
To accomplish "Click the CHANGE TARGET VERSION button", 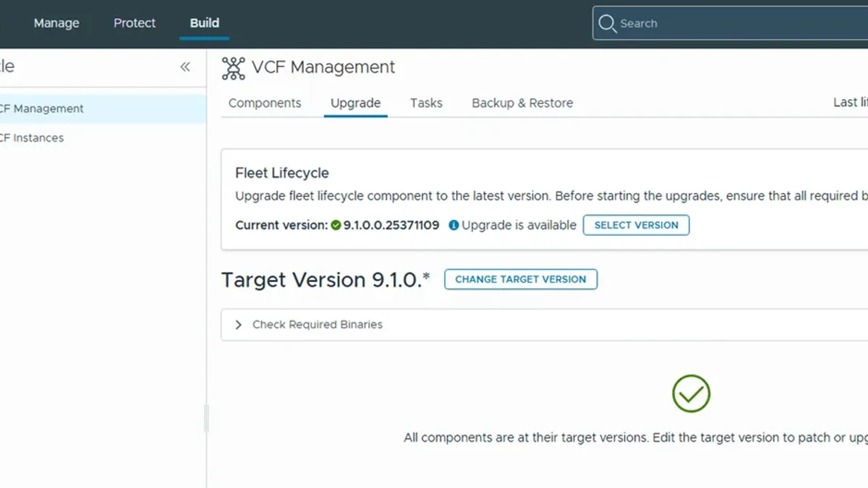I will [521, 279].
